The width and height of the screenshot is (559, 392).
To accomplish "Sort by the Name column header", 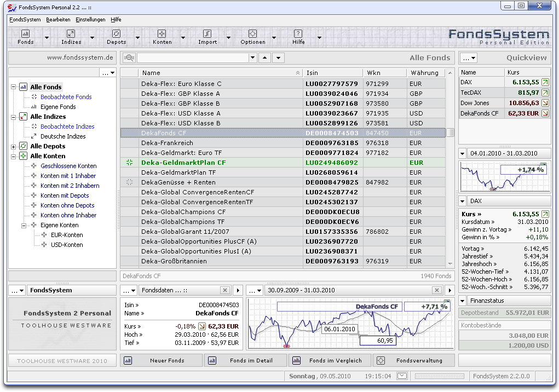I will 220,73.
